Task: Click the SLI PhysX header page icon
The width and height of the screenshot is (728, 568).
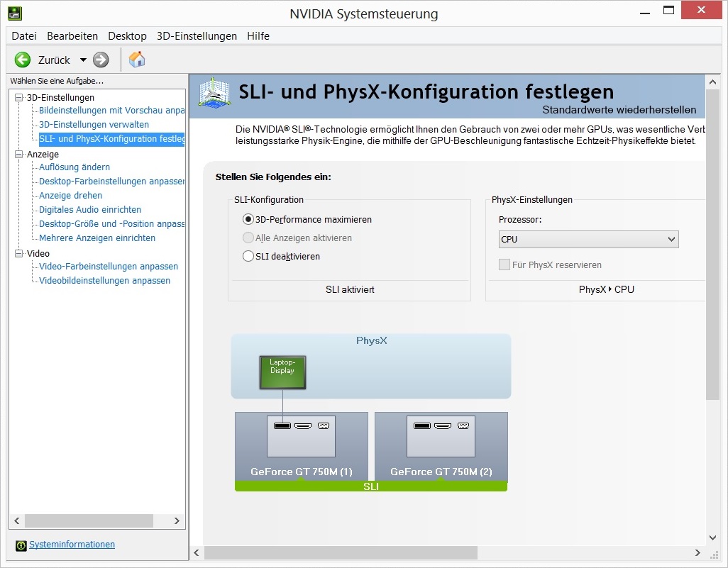Action: point(214,94)
